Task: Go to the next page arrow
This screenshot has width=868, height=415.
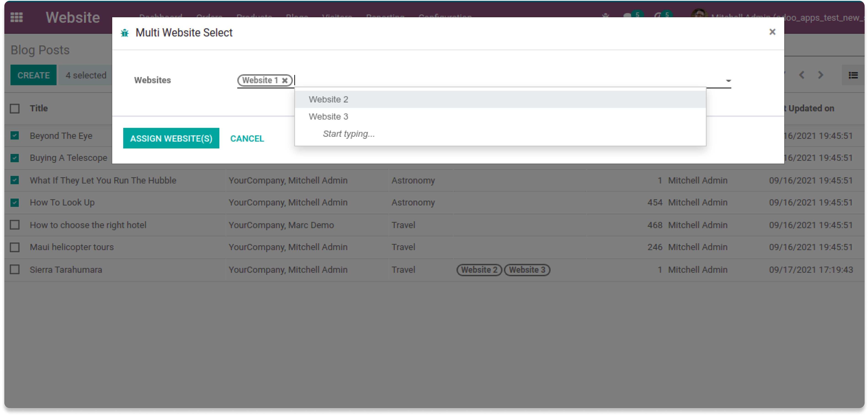Action: 820,75
